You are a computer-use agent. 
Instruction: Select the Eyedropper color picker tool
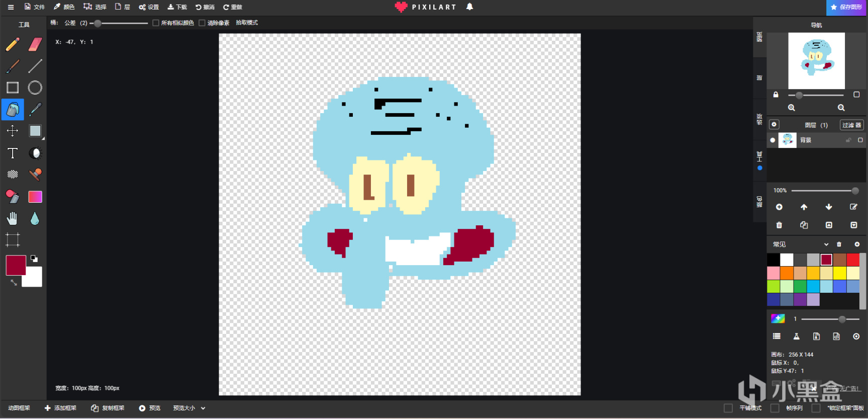pyautogui.click(x=35, y=109)
